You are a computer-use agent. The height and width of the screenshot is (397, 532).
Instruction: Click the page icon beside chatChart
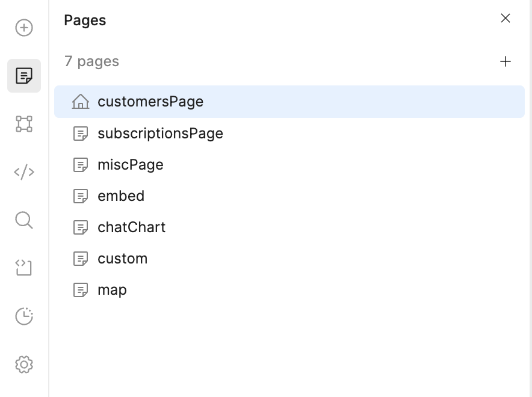[81, 227]
